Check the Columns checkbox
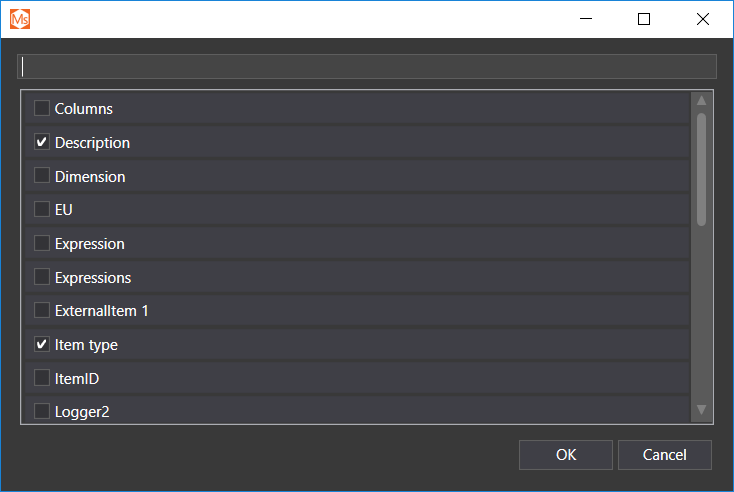734x492 pixels. point(42,108)
